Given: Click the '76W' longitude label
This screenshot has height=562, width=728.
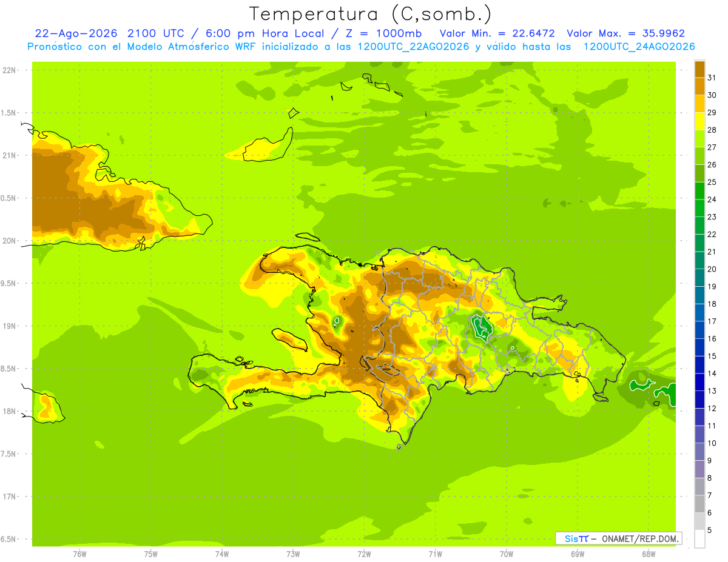Looking at the screenshot, I should click(79, 554).
